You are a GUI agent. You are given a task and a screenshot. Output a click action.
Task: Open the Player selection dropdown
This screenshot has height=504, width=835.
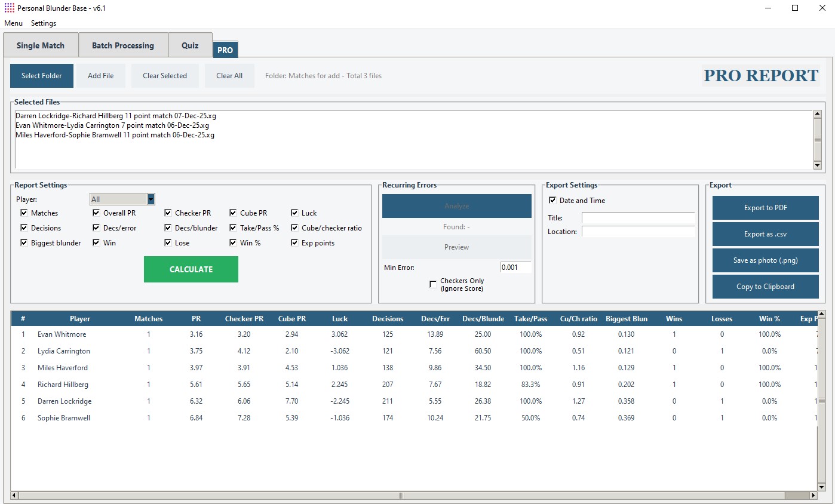[149, 198]
